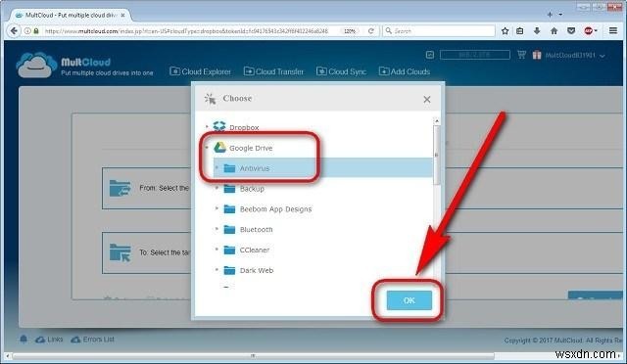Open the Cloud Transfer menu
Image resolution: width=627 pixels, height=364 pixels.
[x=273, y=71]
